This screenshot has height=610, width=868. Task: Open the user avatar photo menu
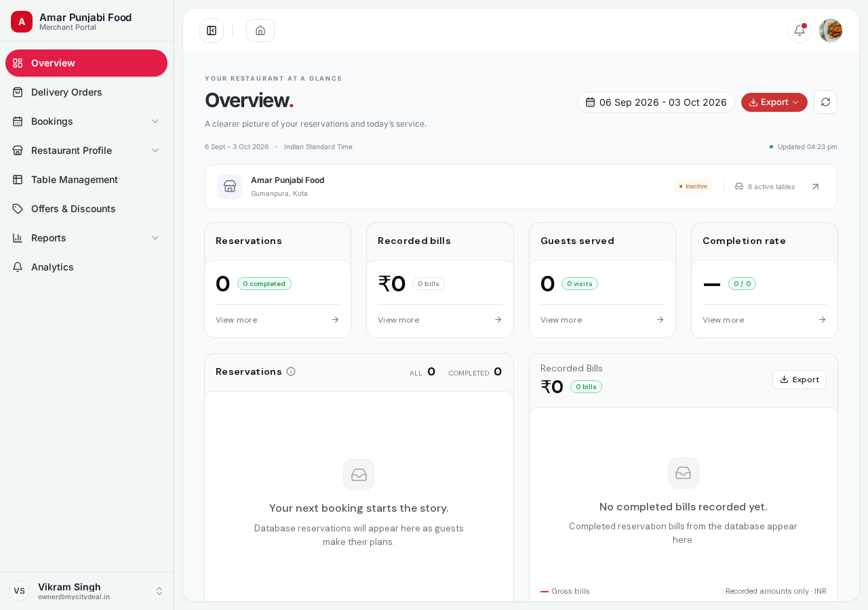[831, 30]
